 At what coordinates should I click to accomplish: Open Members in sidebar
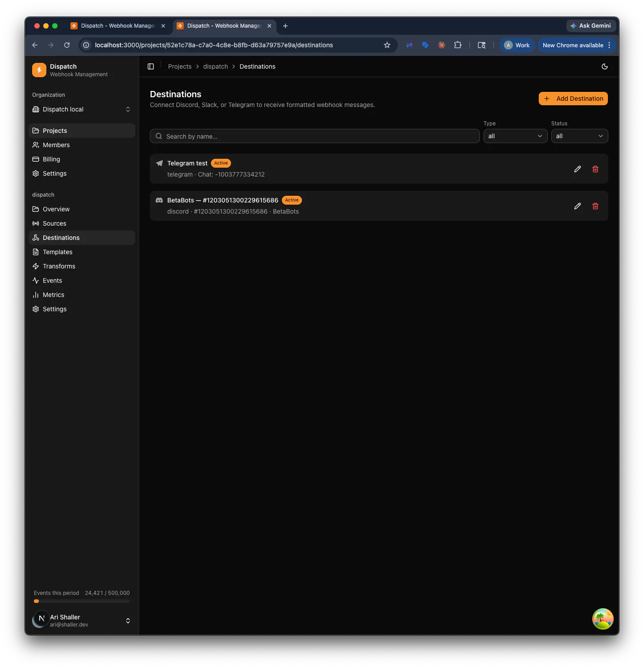click(x=82, y=145)
